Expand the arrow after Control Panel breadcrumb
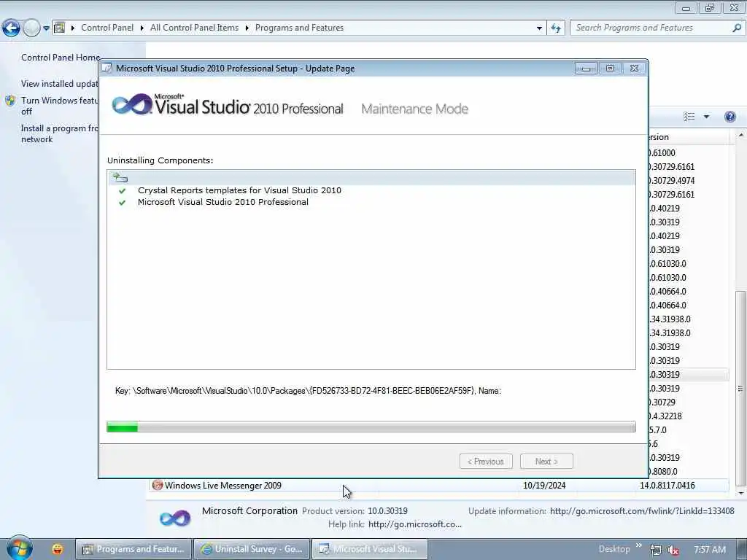This screenshot has width=747, height=560. pyautogui.click(x=142, y=28)
